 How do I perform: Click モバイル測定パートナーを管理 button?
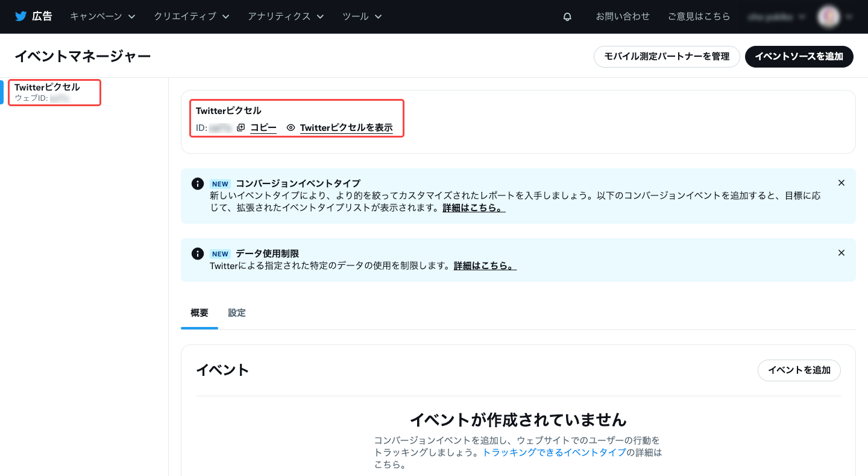pyautogui.click(x=667, y=57)
